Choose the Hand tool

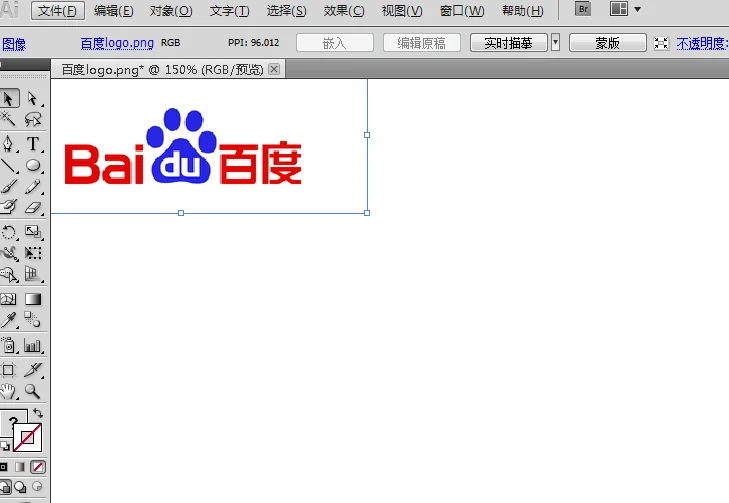pyautogui.click(x=8, y=391)
